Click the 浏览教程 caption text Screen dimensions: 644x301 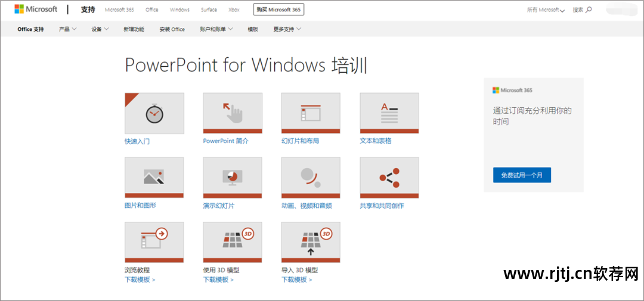137,270
